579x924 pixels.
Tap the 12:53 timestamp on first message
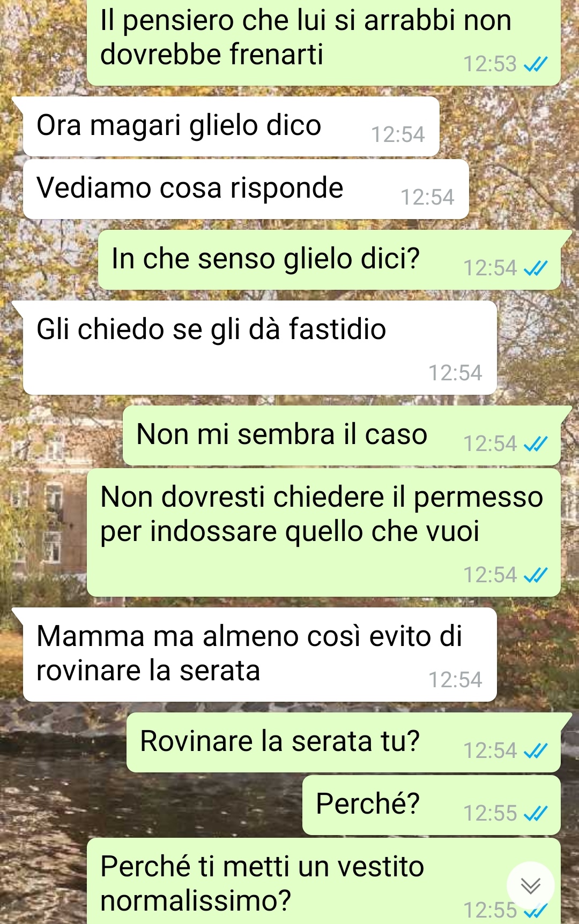[490, 64]
